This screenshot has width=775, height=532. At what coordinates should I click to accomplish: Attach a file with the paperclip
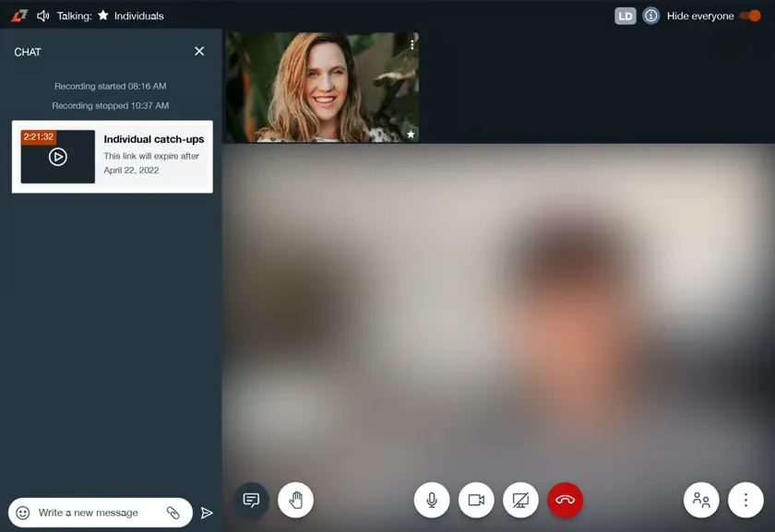tap(174, 512)
